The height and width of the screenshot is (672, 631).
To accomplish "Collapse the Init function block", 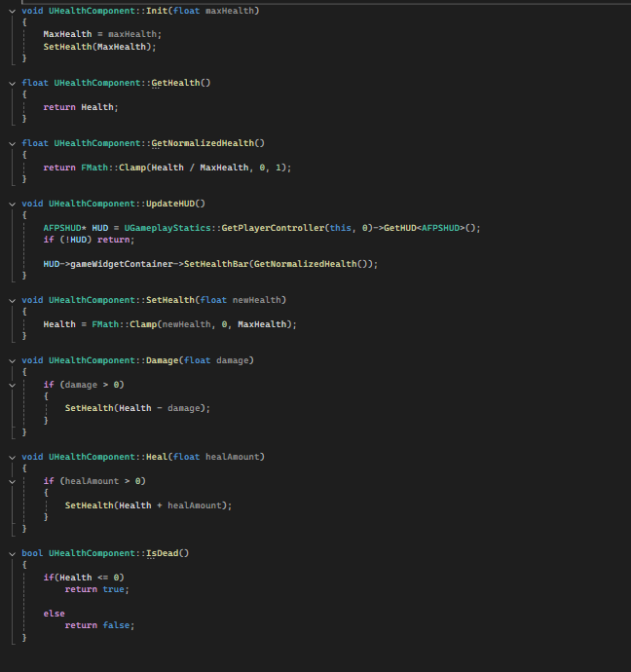I will pyautogui.click(x=12, y=10).
